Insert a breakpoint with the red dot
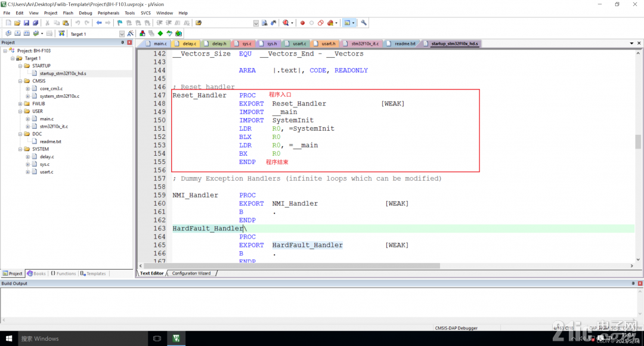This screenshot has width=644, height=346. tap(302, 23)
